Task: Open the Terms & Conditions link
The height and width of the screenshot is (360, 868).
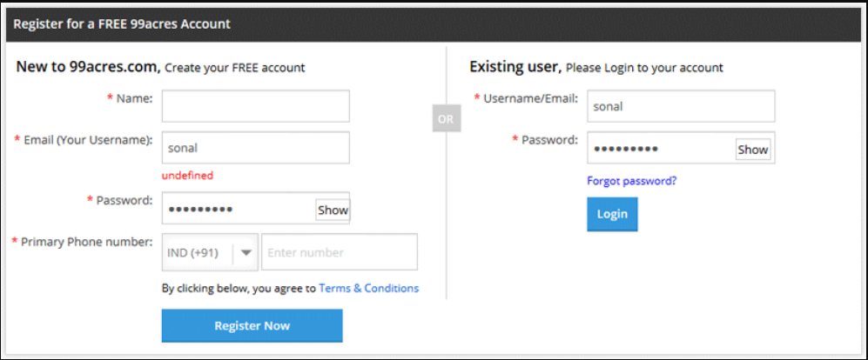Action: coord(368,288)
